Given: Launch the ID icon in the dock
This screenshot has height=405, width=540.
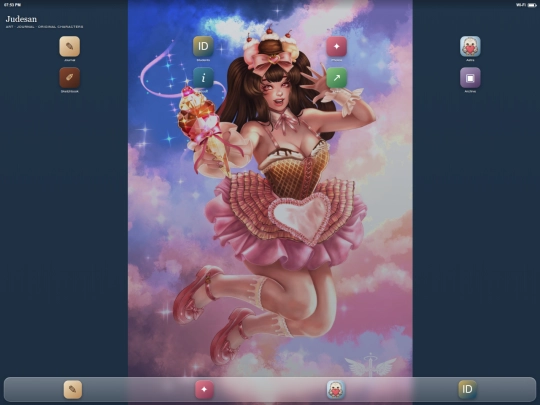Looking at the screenshot, I should tap(467, 390).
